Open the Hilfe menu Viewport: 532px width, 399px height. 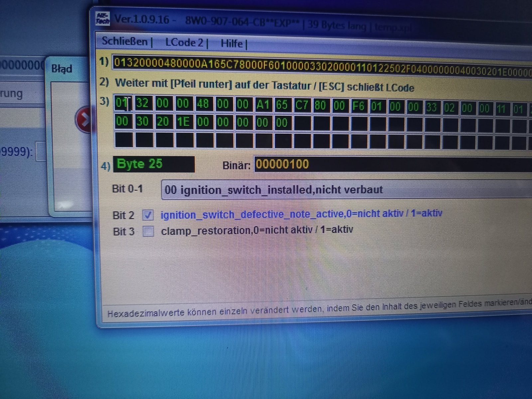[x=232, y=44]
